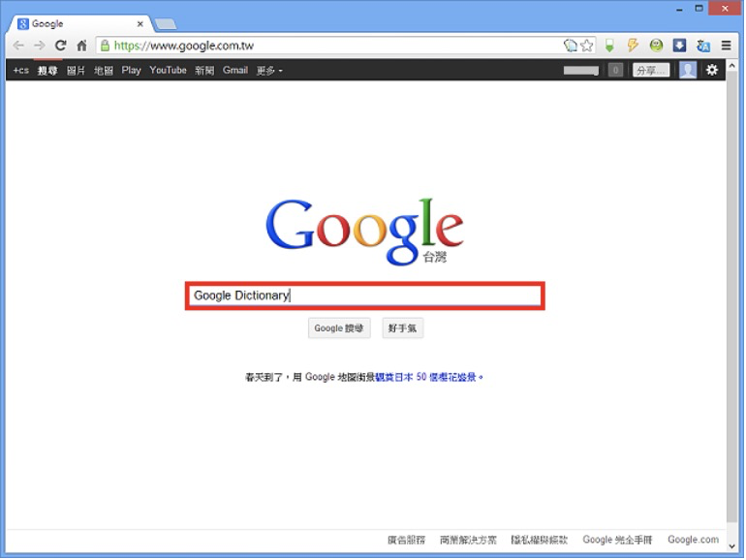746x560 pixels.
Task: Click the scrollbar up arrow
Action: click(732, 65)
